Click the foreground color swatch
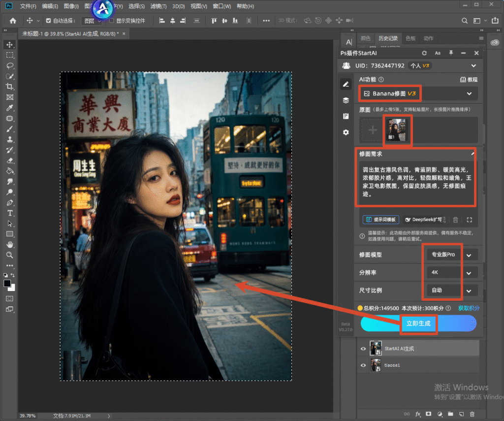 7,283
